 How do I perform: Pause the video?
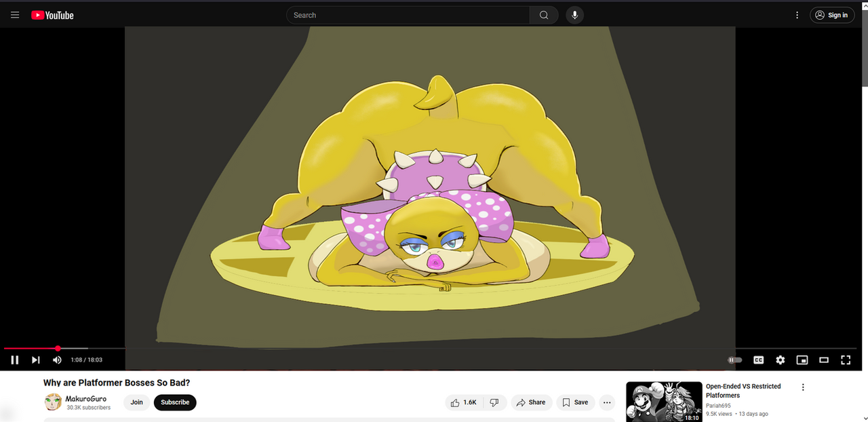pos(14,360)
